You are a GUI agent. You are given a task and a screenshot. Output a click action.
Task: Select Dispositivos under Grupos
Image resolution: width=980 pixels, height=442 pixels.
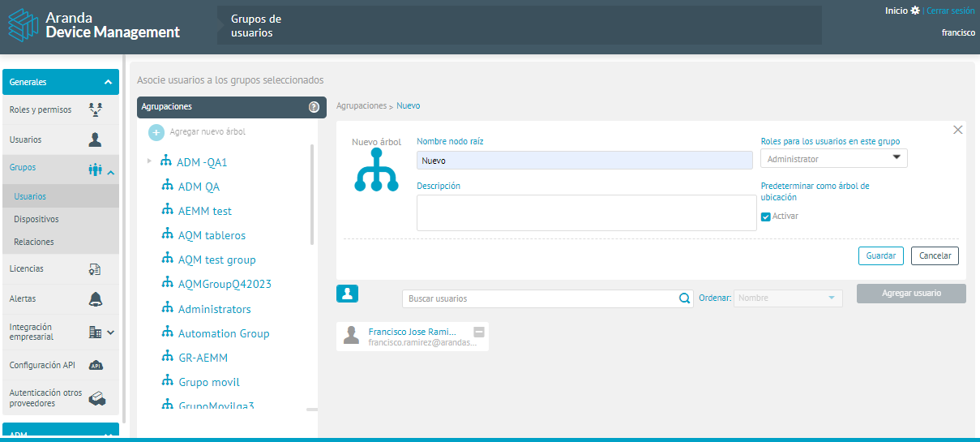click(x=36, y=219)
